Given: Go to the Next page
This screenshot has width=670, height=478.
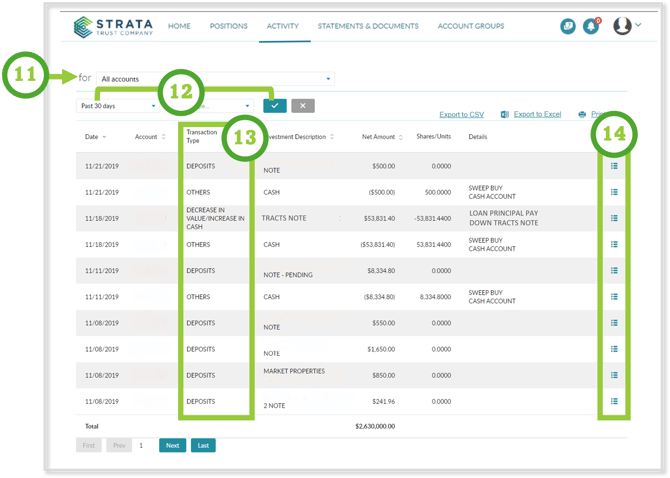Looking at the screenshot, I should click(173, 445).
